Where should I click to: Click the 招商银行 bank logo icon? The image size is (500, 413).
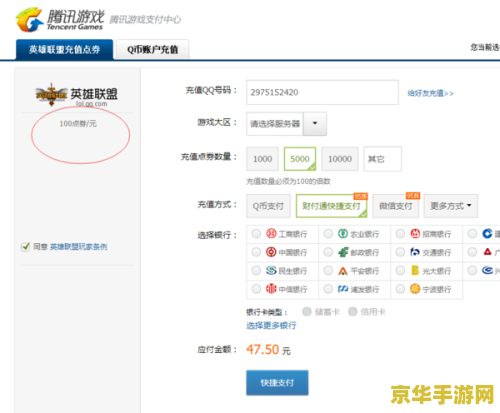pos(415,234)
